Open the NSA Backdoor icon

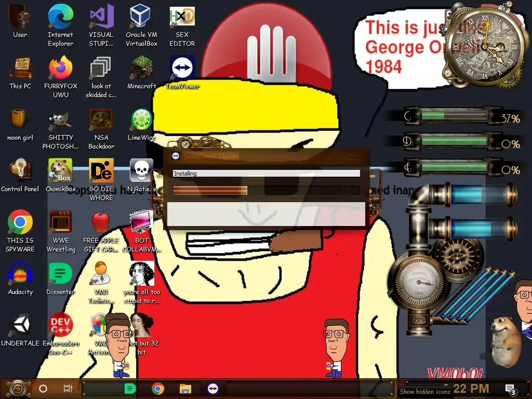pos(101,129)
